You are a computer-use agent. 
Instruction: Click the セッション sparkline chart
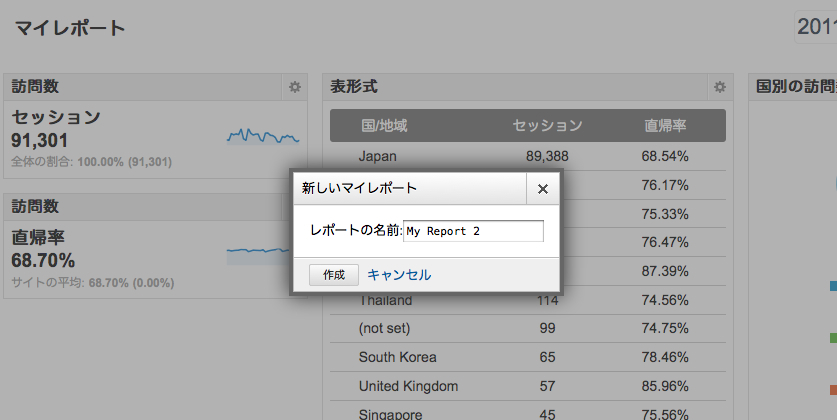pyautogui.click(x=263, y=137)
